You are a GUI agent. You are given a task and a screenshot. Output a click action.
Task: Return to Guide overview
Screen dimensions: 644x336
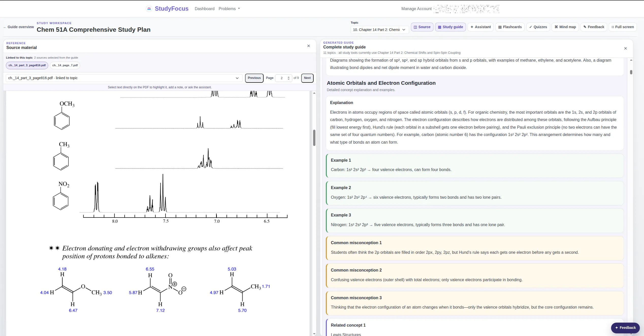pyautogui.click(x=19, y=27)
